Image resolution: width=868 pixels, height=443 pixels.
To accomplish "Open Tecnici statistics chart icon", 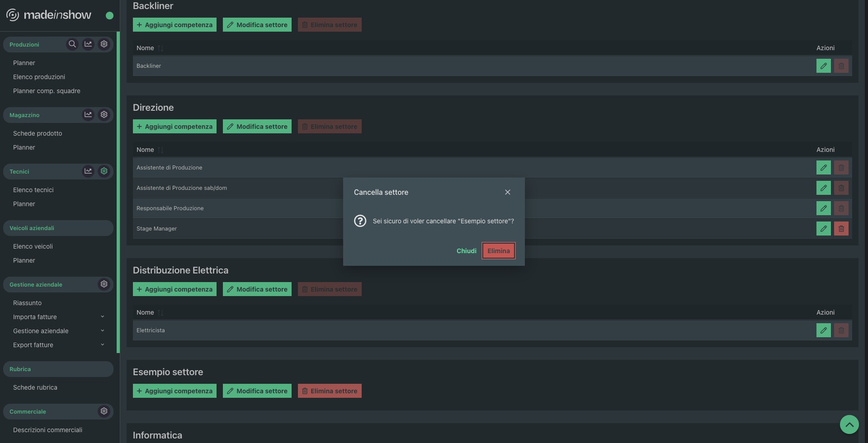I will click(88, 171).
